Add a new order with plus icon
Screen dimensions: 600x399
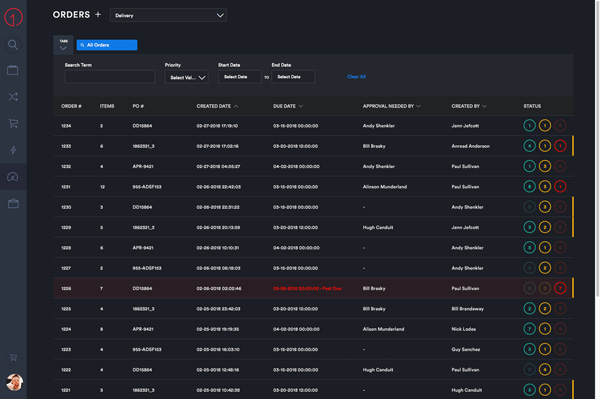point(98,15)
